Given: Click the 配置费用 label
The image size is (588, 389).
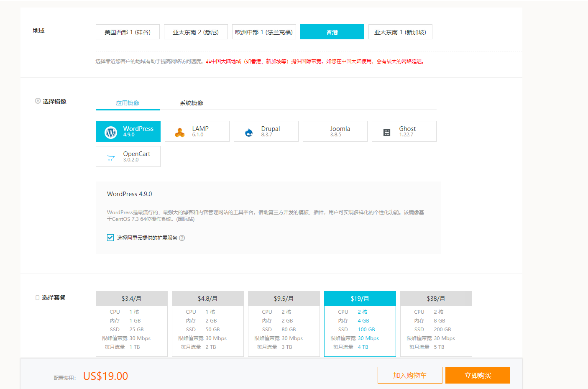Looking at the screenshot, I should tap(65, 378).
